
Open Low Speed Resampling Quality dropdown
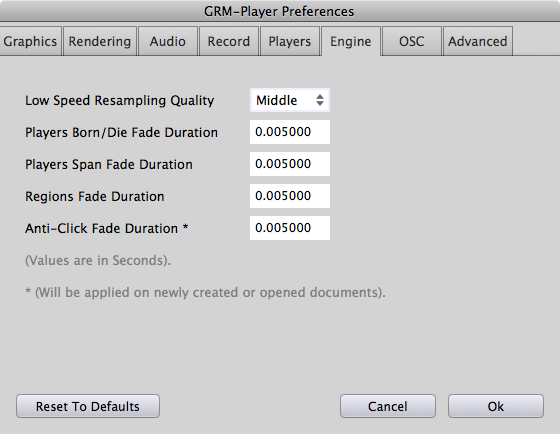(290, 100)
